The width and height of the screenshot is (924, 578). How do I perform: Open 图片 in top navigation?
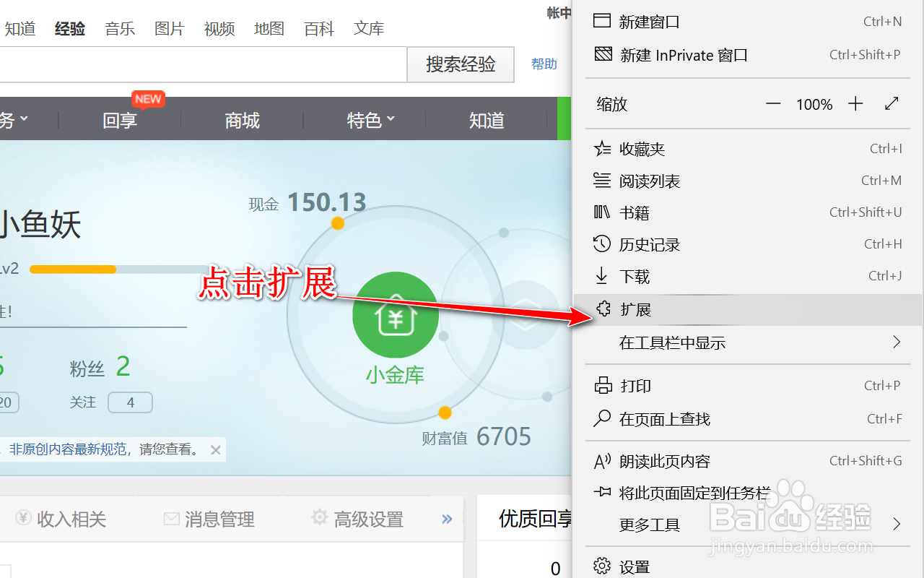point(170,29)
